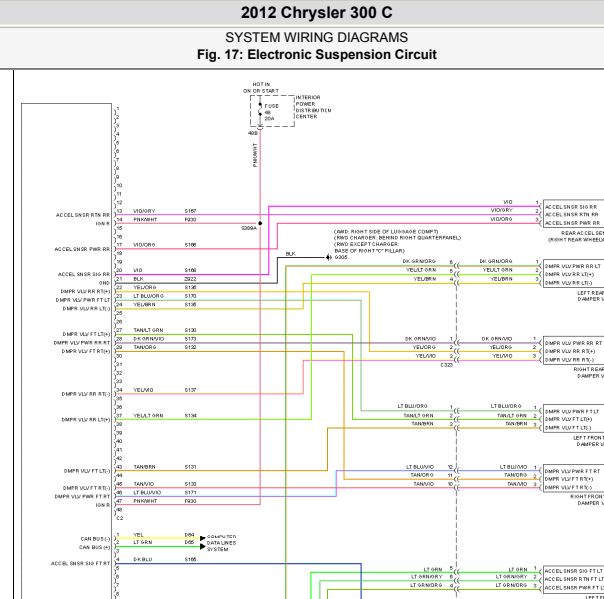Click the 'S209A' splice label
This screenshot has height=599, width=604.
coord(249,228)
